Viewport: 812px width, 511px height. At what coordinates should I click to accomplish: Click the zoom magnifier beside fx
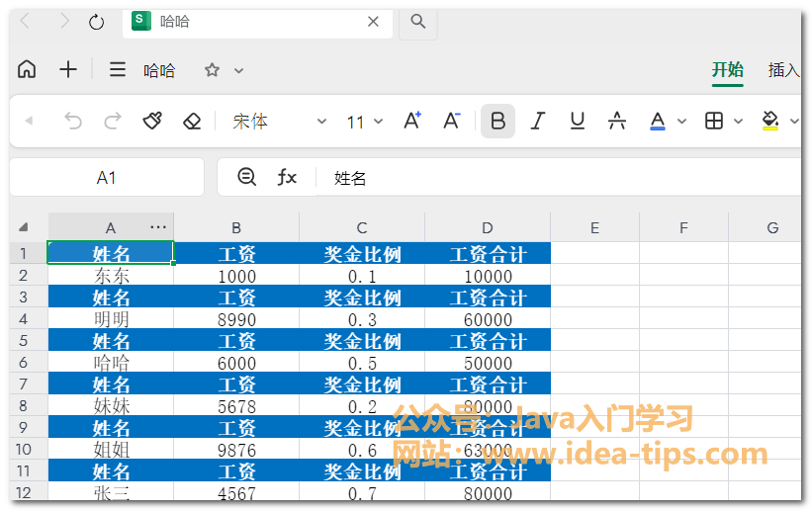click(x=247, y=177)
